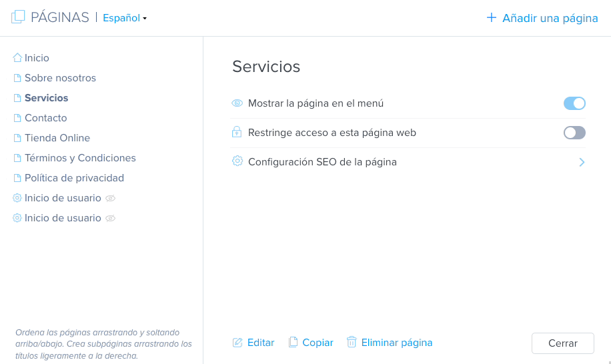611x364 pixels.
Task: Expand Configuración SEO with the chevron arrow
Action: point(582,162)
